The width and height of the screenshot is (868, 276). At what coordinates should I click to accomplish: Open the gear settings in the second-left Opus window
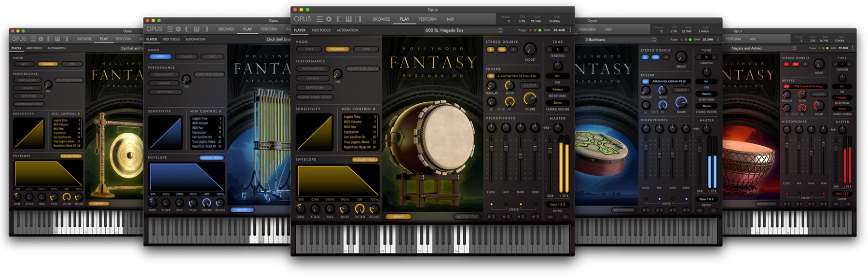179,29
